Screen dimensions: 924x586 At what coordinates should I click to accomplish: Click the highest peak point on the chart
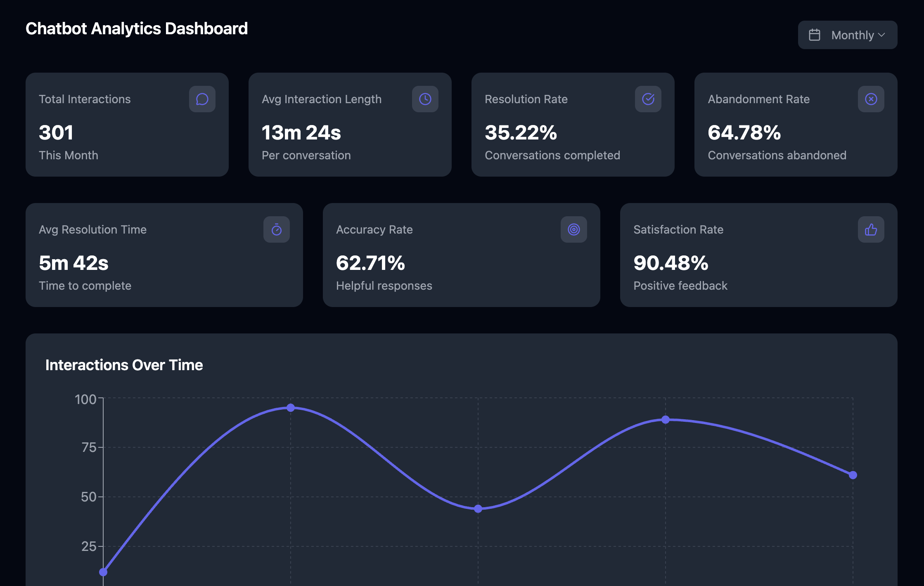291,408
